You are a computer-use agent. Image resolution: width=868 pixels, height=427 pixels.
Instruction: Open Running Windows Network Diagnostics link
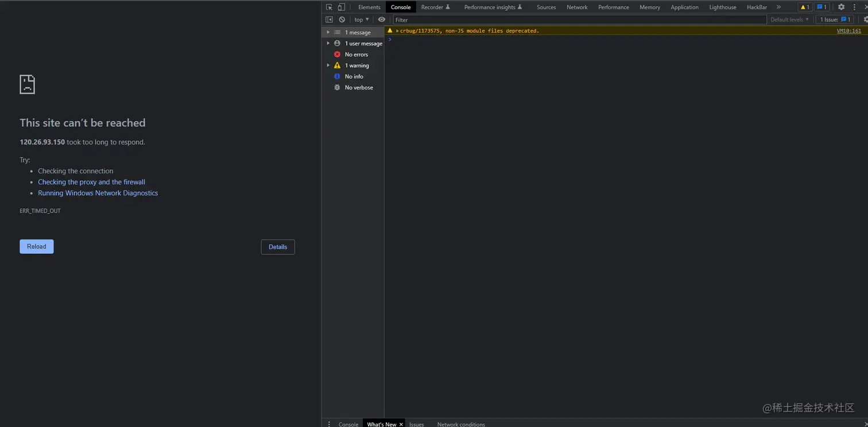coord(98,193)
